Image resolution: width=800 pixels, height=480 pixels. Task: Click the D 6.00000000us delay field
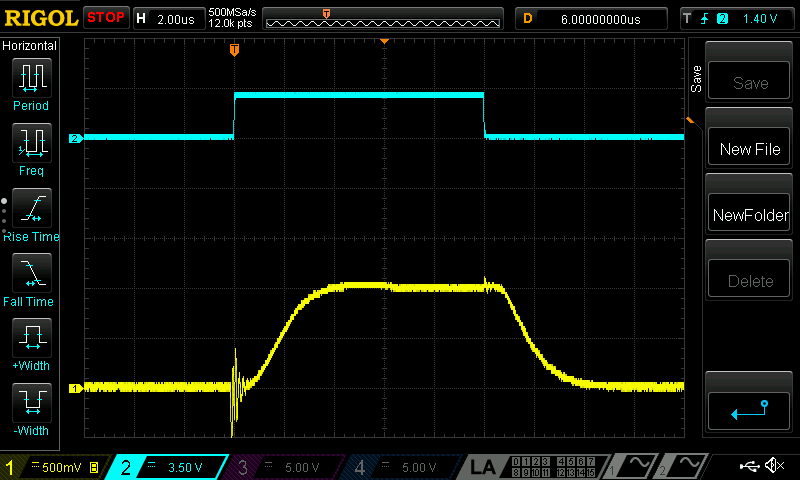(x=591, y=19)
